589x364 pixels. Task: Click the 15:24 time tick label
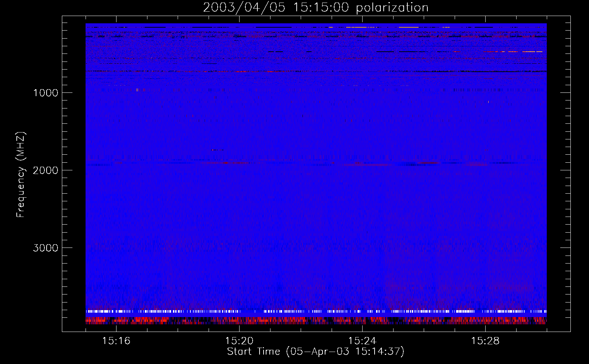click(x=362, y=341)
